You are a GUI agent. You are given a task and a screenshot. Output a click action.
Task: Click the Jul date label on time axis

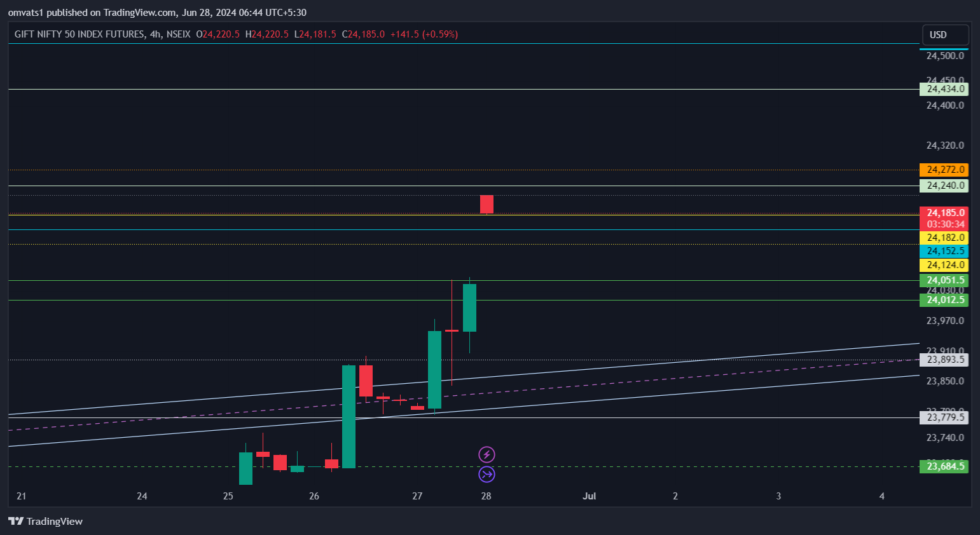point(590,496)
